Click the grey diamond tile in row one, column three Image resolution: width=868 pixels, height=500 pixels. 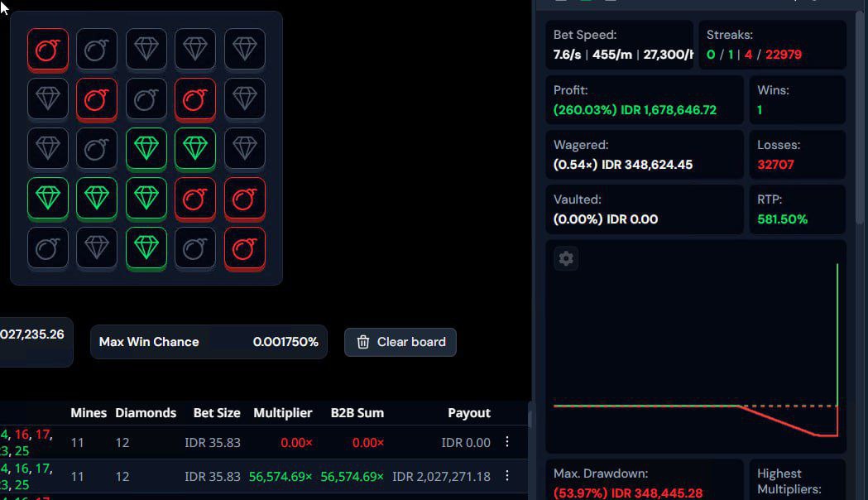146,50
